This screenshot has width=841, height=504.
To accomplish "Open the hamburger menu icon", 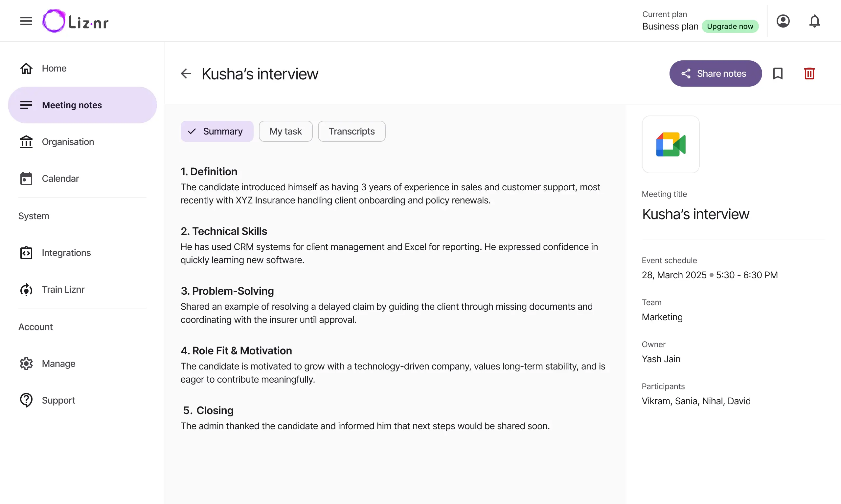I will point(26,21).
